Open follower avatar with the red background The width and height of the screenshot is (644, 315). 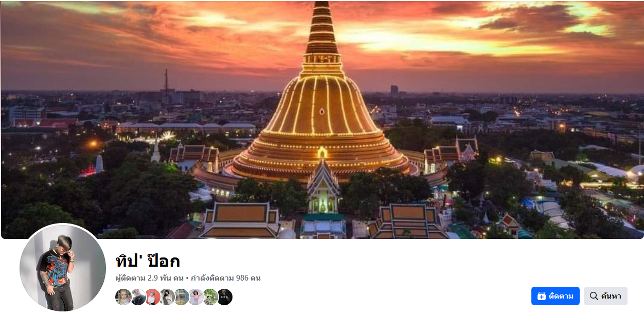click(152, 297)
